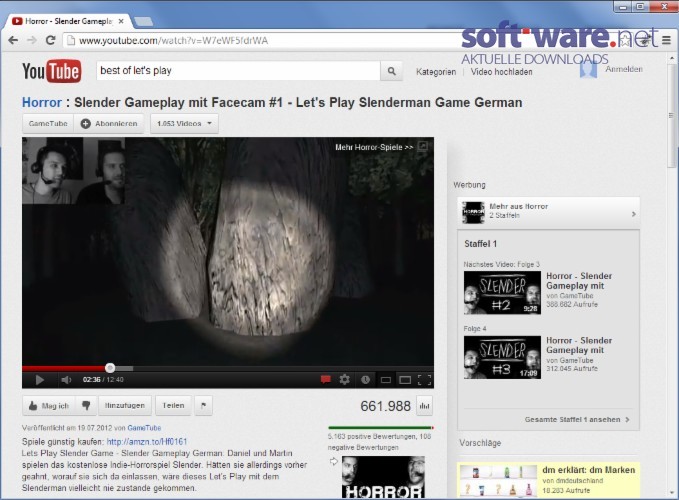Viewport: 679px width, 500px height.
Task: Open the GameTube channel button
Action: tap(48, 124)
